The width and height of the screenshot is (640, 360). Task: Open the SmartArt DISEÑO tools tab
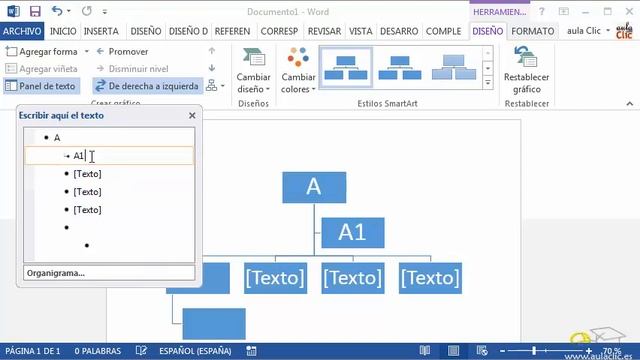pos(487,31)
